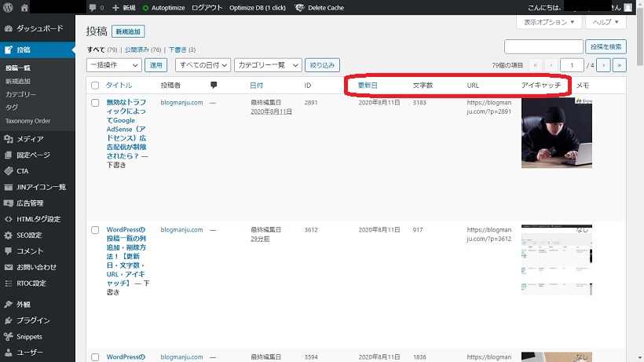Open the カテゴリー一覧 category dropdown
Screen dimensions: 644x362
(x=268, y=65)
